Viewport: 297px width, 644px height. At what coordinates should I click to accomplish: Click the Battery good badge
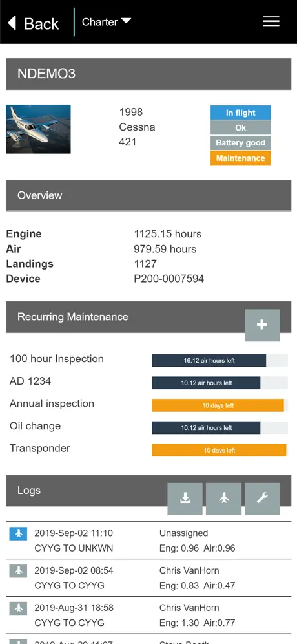240,143
